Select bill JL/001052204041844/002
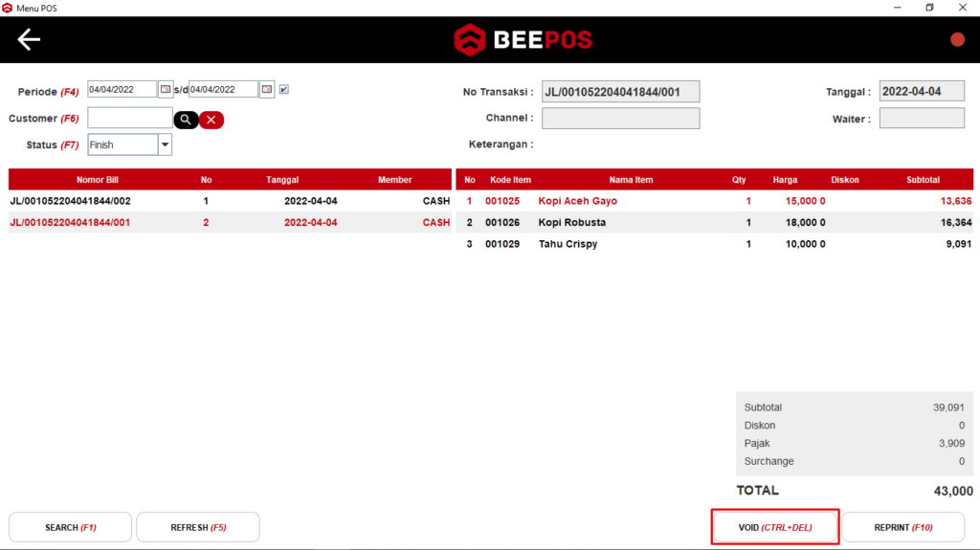Image resolution: width=980 pixels, height=550 pixels. click(230, 201)
